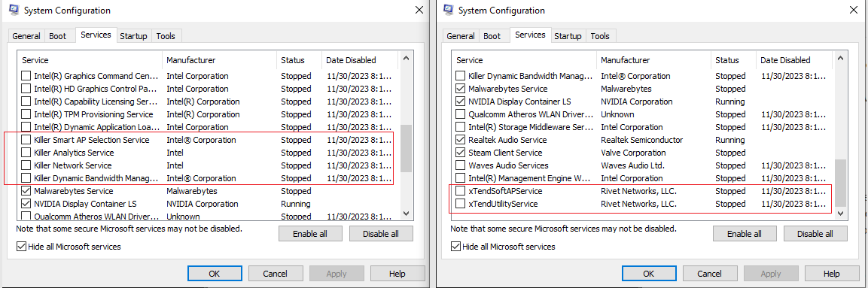This screenshot has width=868, height=288.
Task: Click Enable all button in left window
Action: point(310,234)
